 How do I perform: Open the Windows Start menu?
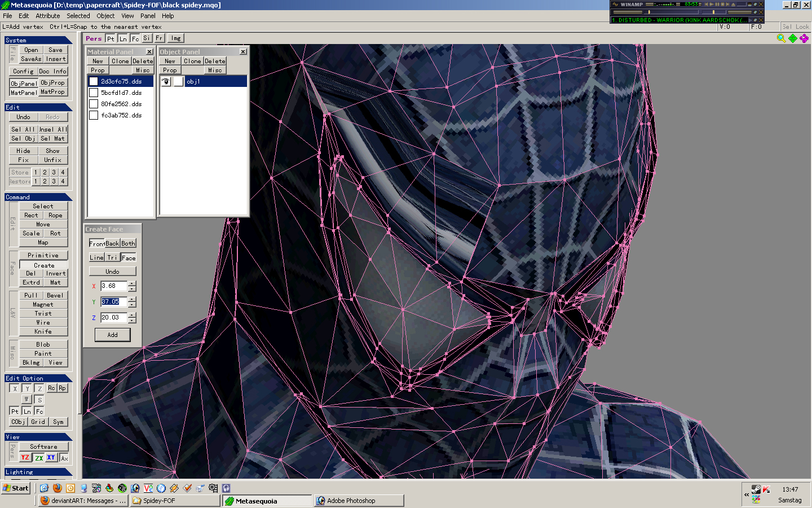point(15,488)
